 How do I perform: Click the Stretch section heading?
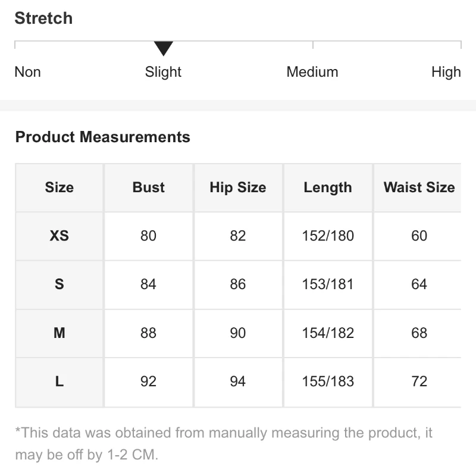pos(43,18)
